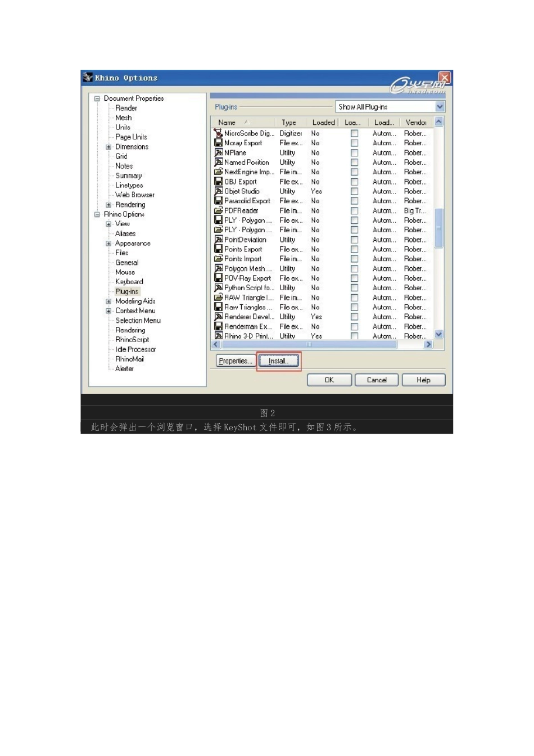Sort plug-ins by the Vendor column header
Image resolution: width=534 pixels, height=756 pixels.
tap(417, 122)
